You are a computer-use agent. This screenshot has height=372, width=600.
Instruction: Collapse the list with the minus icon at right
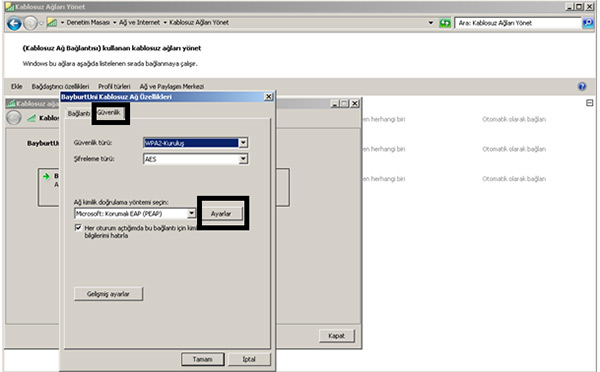click(x=590, y=103)
